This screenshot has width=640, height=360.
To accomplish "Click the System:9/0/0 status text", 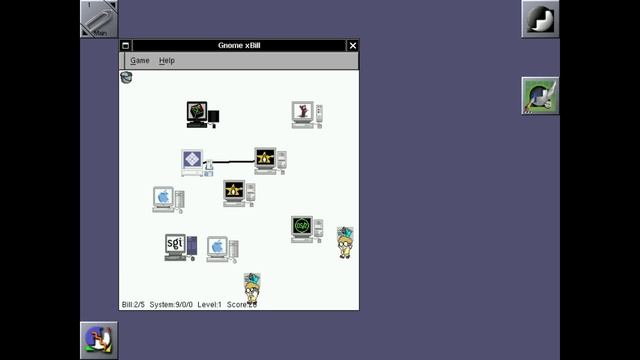I will [171, 304].
